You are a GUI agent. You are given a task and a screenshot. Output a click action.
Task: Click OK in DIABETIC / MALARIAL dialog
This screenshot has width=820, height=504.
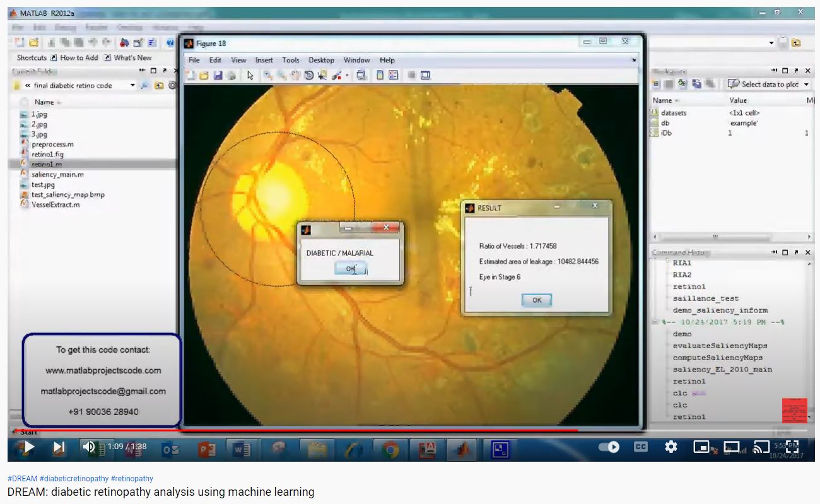pos(350,269)
